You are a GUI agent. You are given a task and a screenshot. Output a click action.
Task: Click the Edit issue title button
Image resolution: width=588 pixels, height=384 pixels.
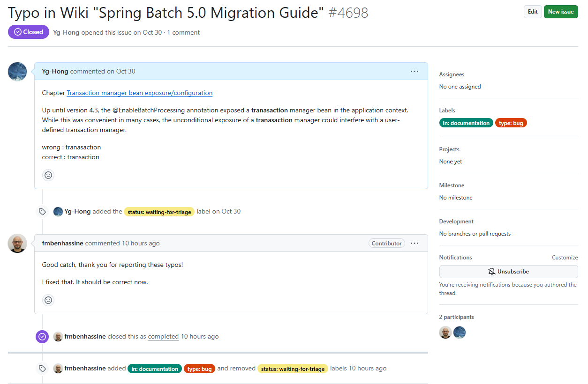pyautogui.click(x=533, y=12)
